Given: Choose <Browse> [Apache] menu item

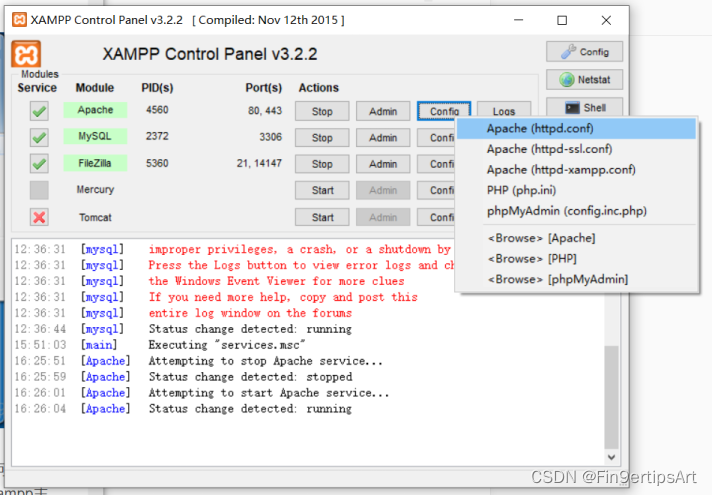Looking at the screenshot, I should pyautogui.click(x=576, y=238).
